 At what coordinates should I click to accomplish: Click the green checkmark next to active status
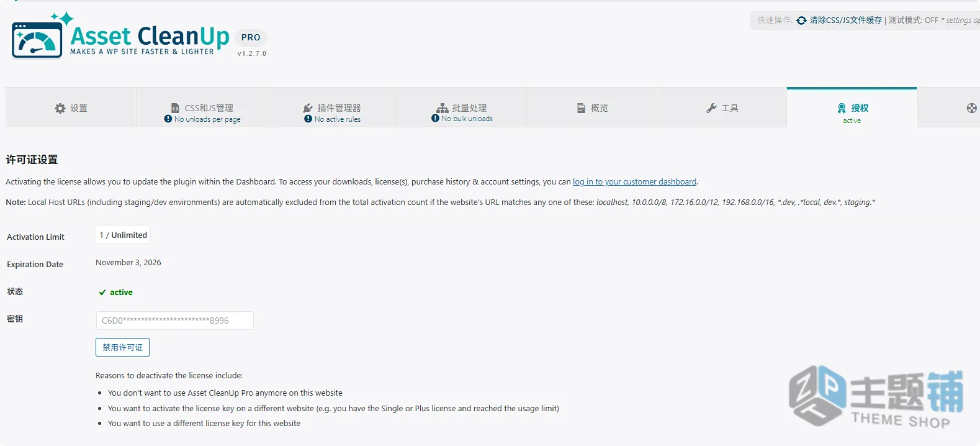click(102, 293)
